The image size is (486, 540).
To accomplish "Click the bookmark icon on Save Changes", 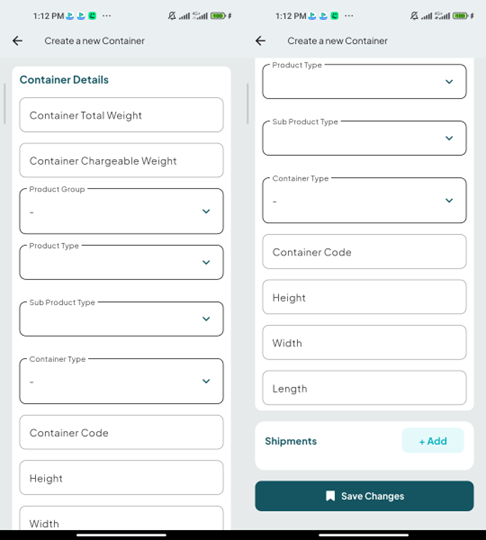I will pyautogui.click(x=330, y=496).
